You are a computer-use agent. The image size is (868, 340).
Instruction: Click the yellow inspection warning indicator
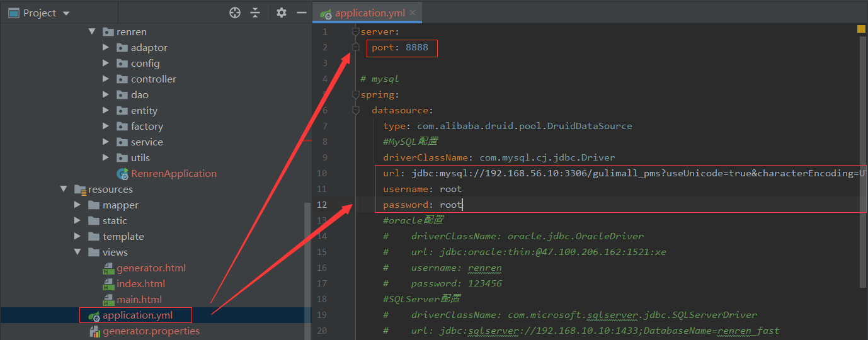[861, 29]
